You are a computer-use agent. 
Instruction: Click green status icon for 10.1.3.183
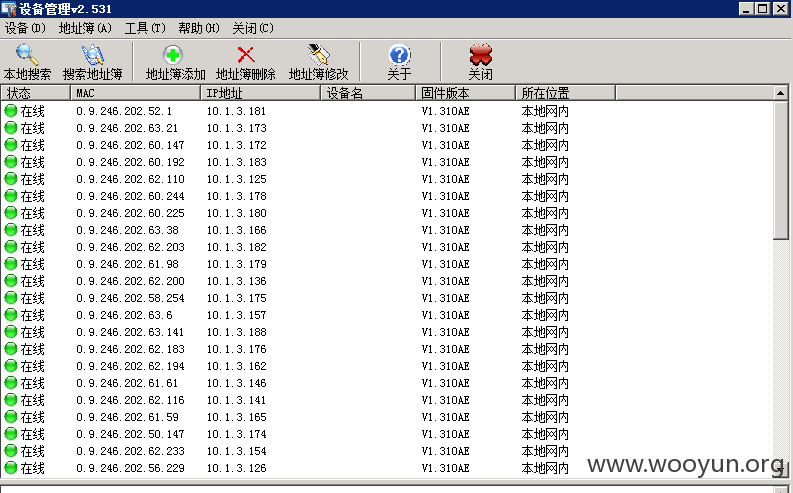(x=11, y=162)
